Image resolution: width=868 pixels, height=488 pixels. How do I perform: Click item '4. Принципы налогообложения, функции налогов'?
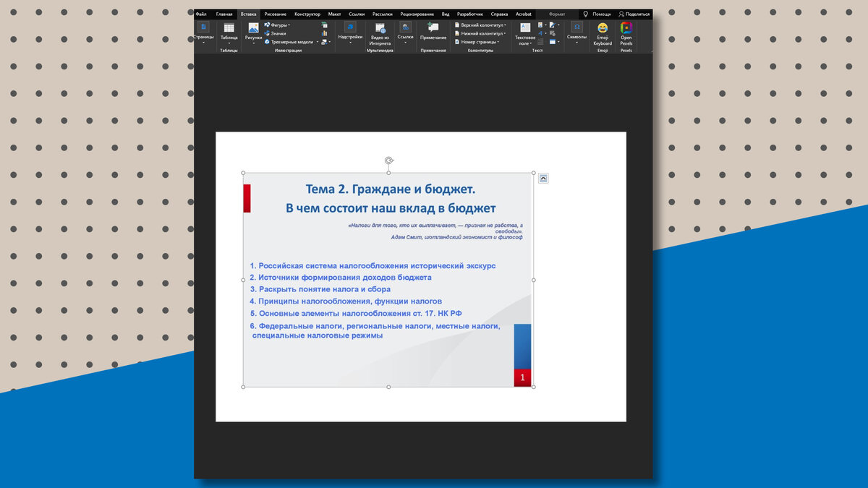346,301
